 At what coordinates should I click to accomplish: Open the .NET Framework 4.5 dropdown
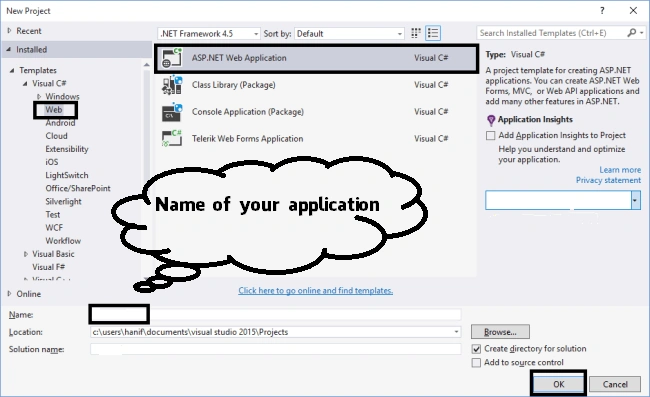[209, 34]
